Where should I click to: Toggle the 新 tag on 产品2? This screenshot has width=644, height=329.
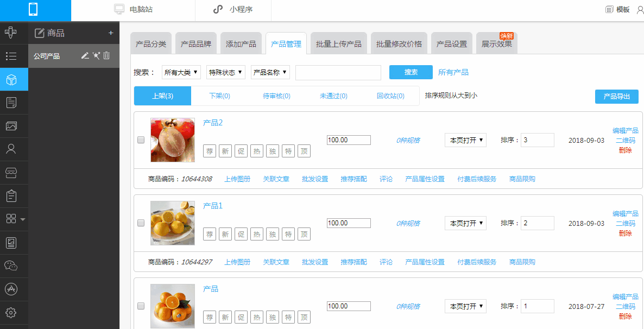pyautogui.click(x=225, y=151)
